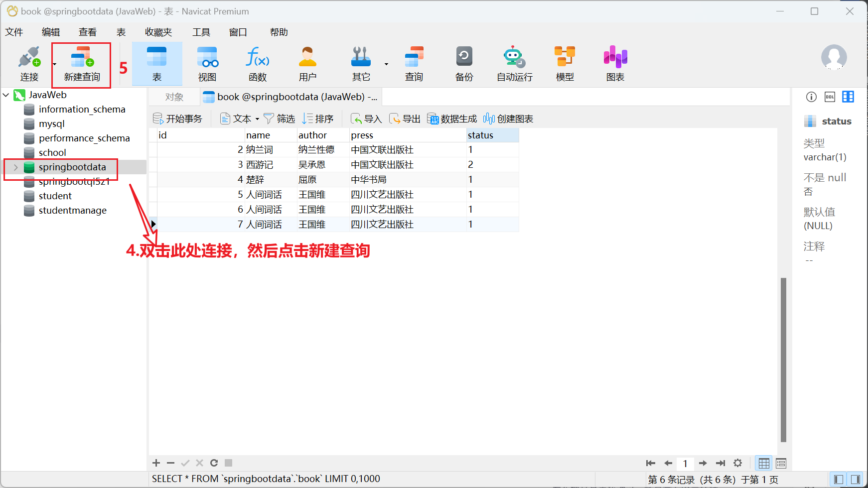Open the Help (帮助) menu
The image size is (868, 488).
279,32
